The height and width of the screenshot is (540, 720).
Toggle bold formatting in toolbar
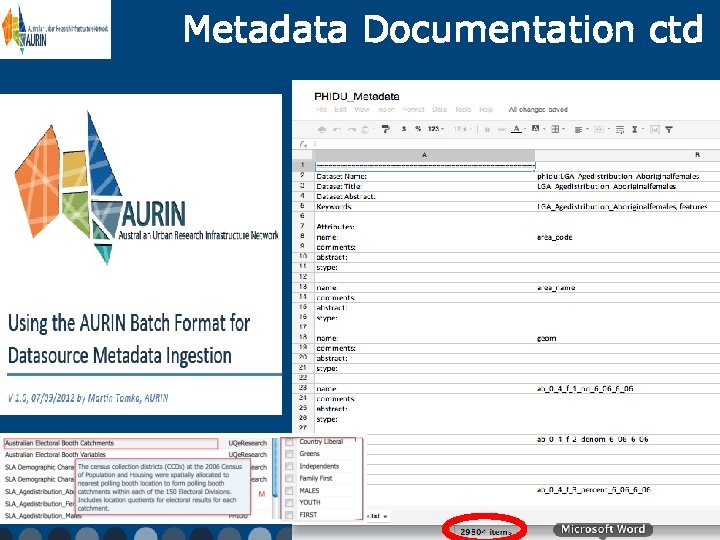[x=487, y=129]
